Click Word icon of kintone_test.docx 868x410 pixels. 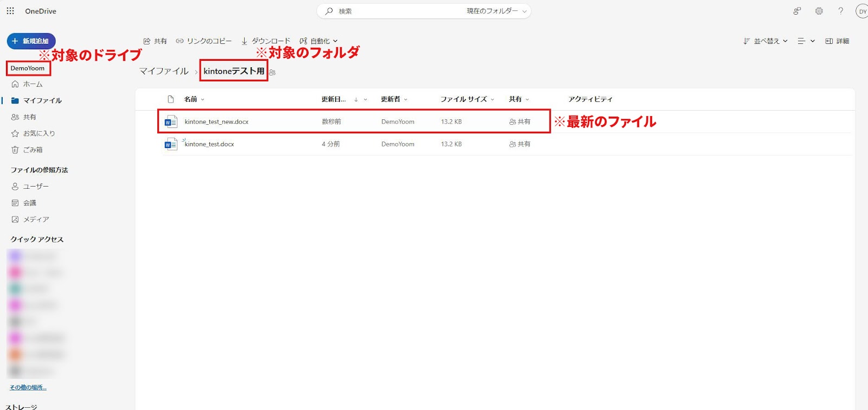tap(171, 144)
